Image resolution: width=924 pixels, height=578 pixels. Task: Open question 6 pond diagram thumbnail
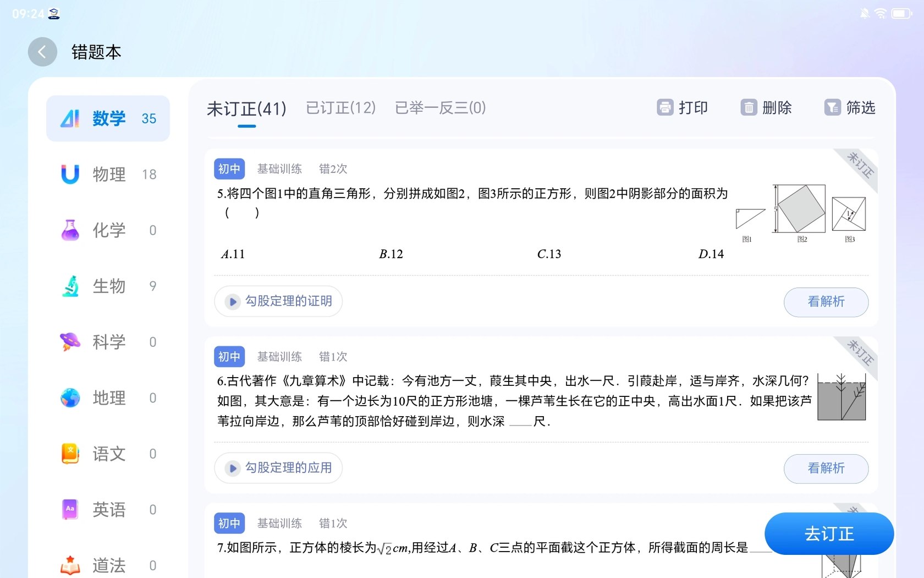(x=842, y=397)
